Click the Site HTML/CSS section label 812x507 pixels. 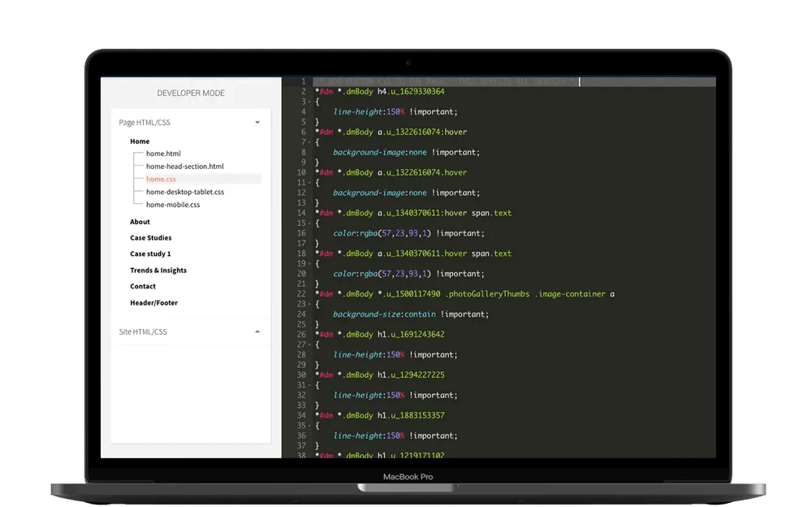[143, 331]
